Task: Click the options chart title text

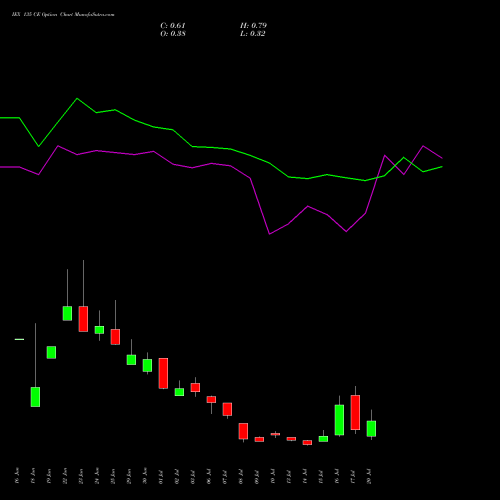Action: coord(63,15)
